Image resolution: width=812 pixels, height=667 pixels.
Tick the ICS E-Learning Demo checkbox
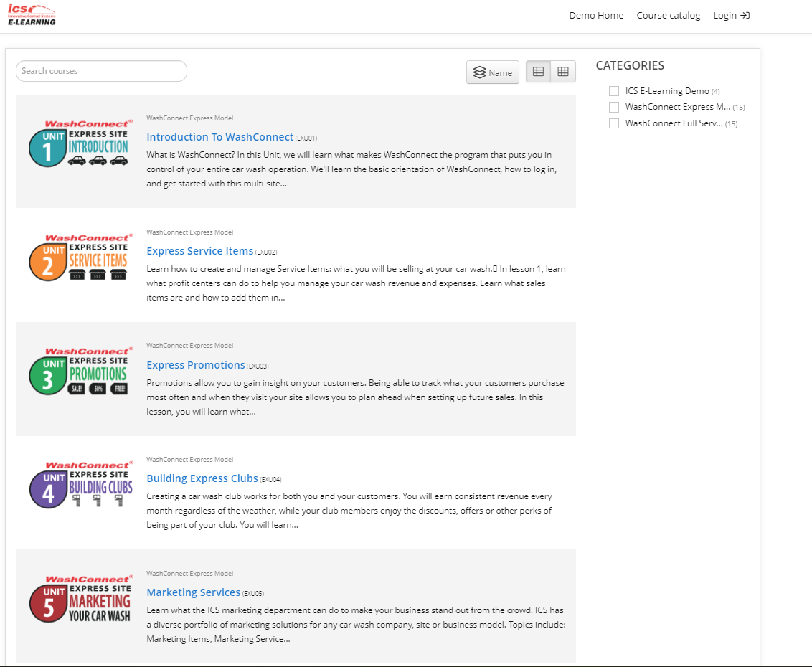click(x=614, y=91)
